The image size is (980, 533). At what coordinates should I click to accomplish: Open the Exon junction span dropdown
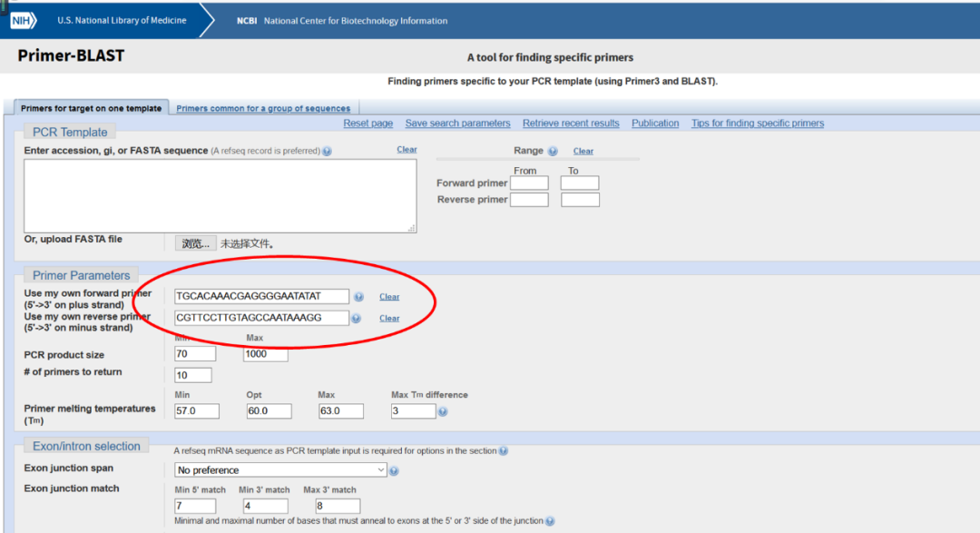click(280, 469)
